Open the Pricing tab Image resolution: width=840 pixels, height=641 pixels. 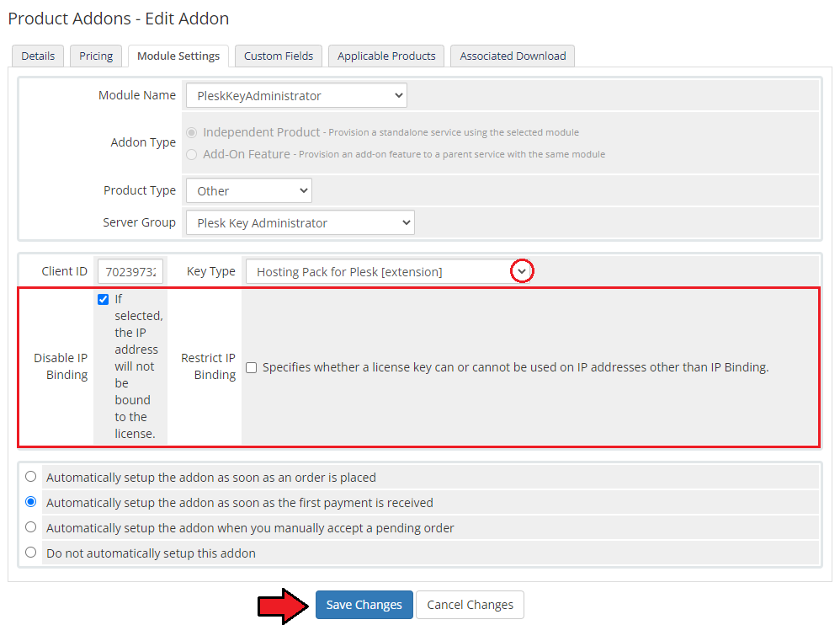click(x=96, y=56)
